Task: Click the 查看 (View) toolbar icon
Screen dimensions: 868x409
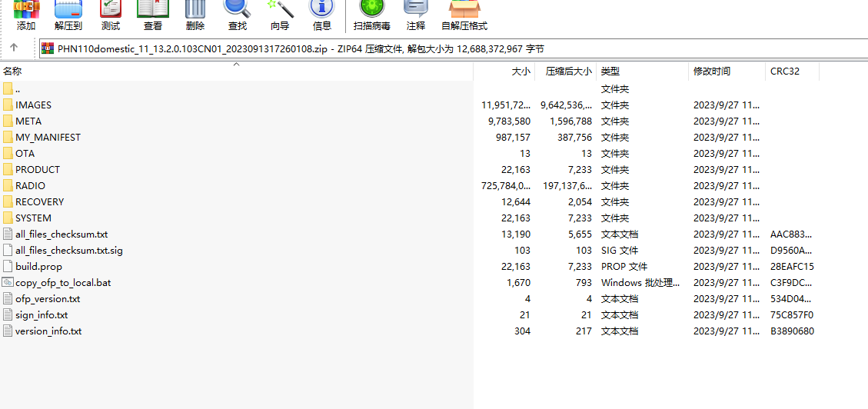Action: [x=153, y=15]
